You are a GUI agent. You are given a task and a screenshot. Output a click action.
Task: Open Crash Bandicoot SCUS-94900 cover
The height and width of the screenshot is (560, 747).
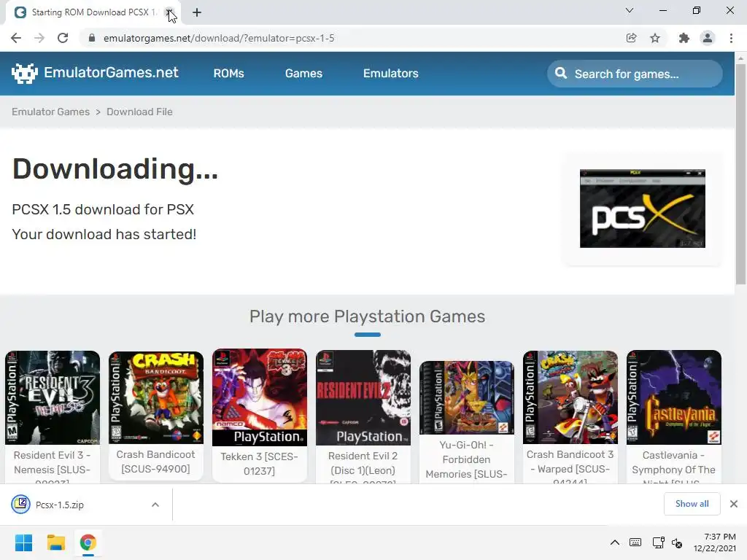pos(156,397)
